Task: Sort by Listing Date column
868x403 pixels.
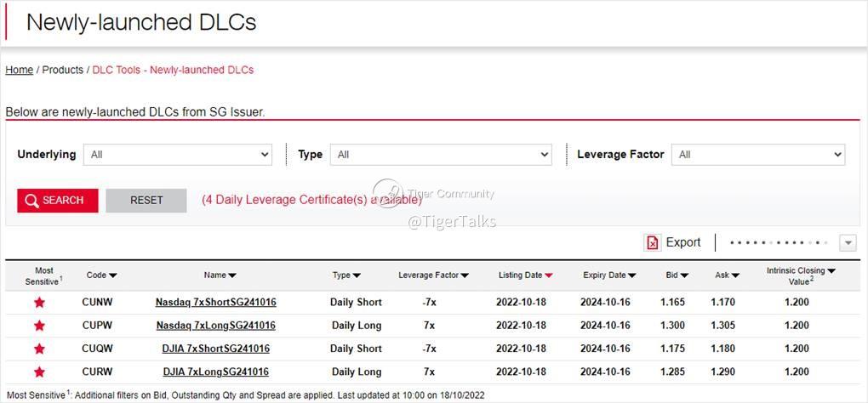Action: pyautogui.click(x=525, y=275)
